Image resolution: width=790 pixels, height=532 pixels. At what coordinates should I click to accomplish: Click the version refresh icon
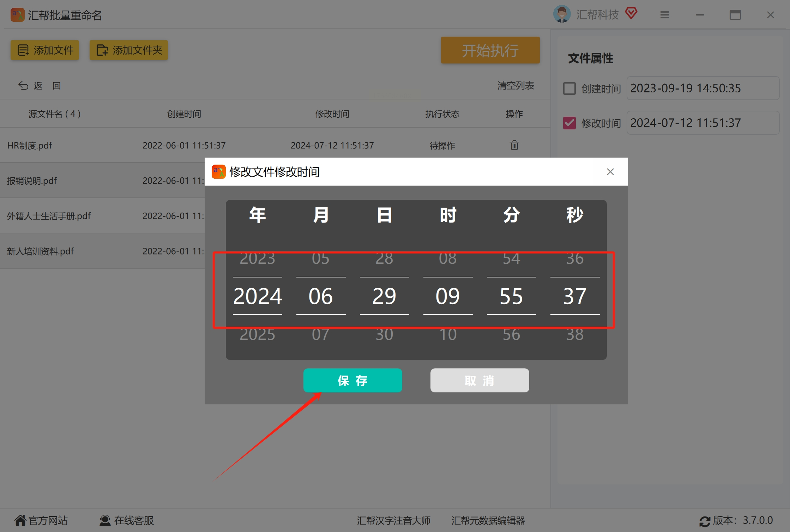[705, 521]
